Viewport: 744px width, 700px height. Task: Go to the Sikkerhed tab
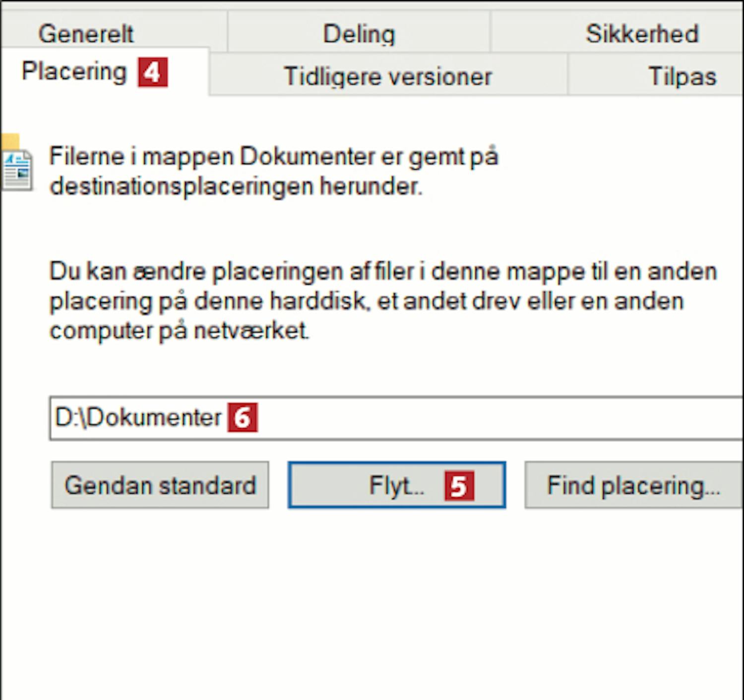(x=641, y=34)
